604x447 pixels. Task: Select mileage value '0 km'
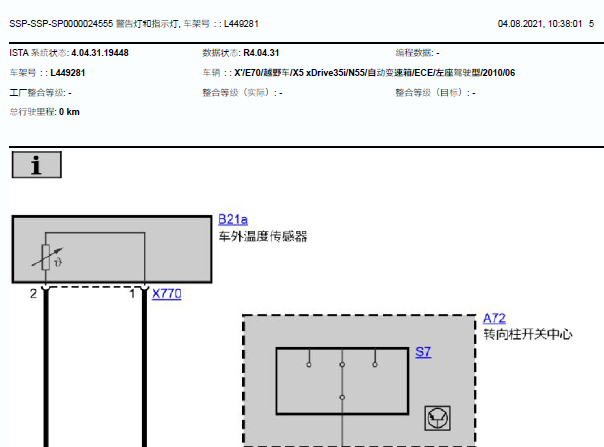pyautogui.click(x=69, y=112)
